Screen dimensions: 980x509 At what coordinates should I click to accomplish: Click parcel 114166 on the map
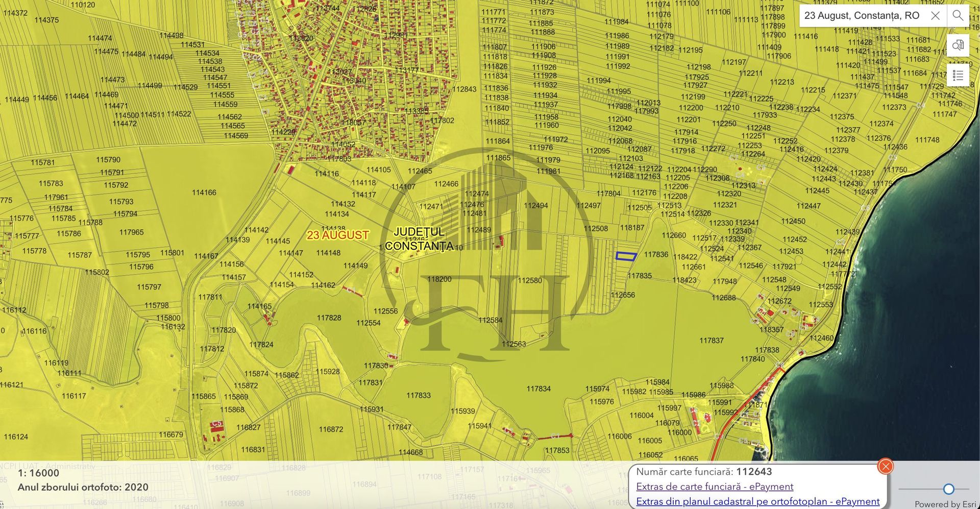click(x=204, y=192)
